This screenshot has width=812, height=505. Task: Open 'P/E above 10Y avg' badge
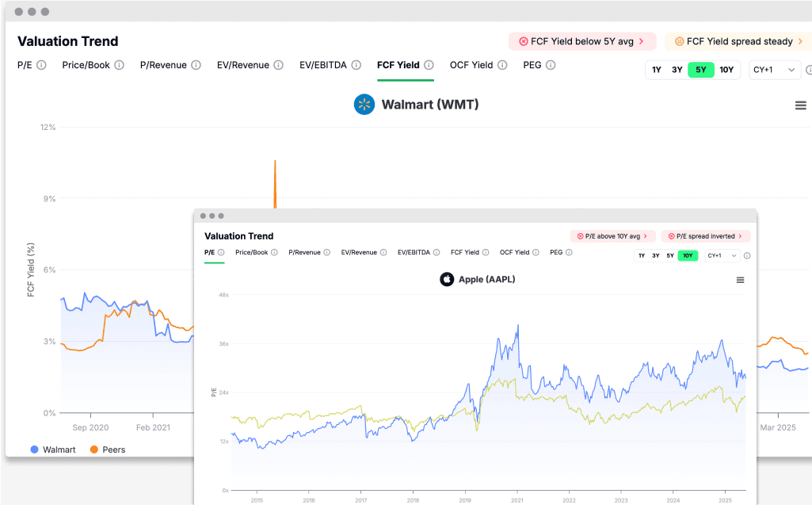click(x=612, y=236)
